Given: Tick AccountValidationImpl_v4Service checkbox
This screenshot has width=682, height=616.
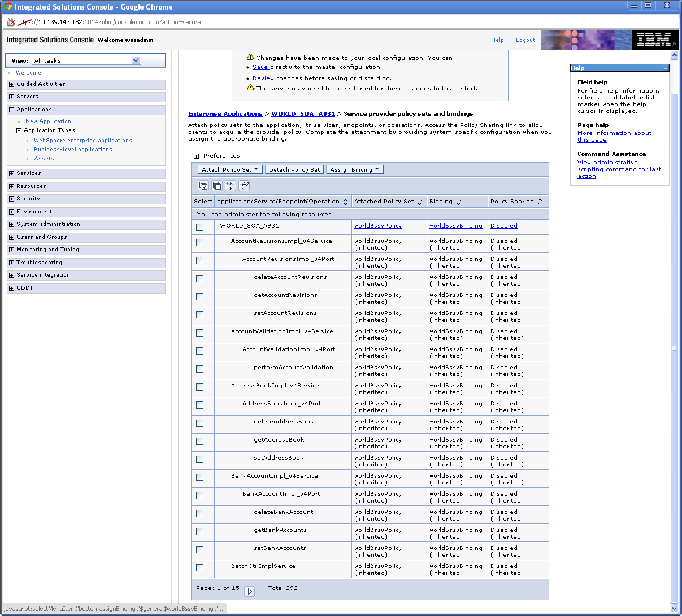Looking at the screenshot, I should coord(199,333).
